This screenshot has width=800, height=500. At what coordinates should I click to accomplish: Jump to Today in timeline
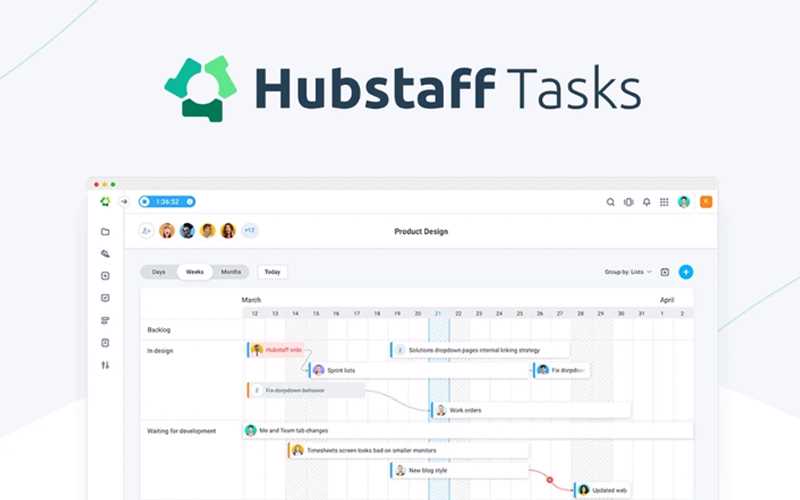pos(272,272)
